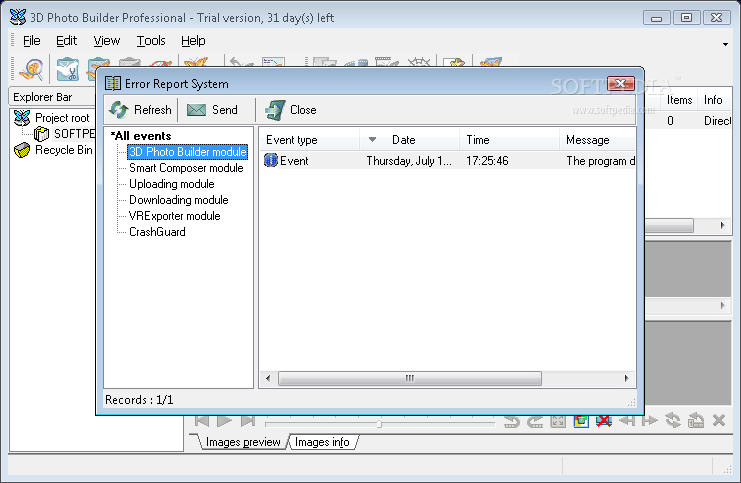
Task: Sort by the Message column header
Action: (x=597, y=140)
